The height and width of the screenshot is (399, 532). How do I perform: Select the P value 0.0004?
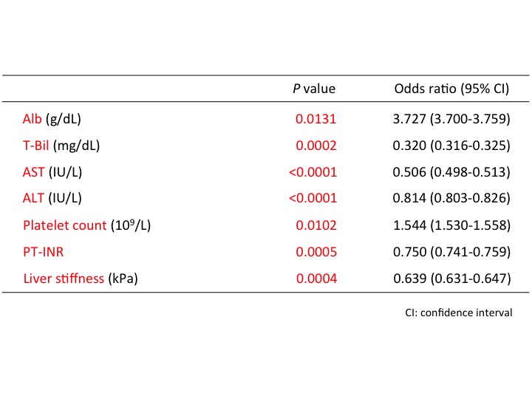point(316,279)
